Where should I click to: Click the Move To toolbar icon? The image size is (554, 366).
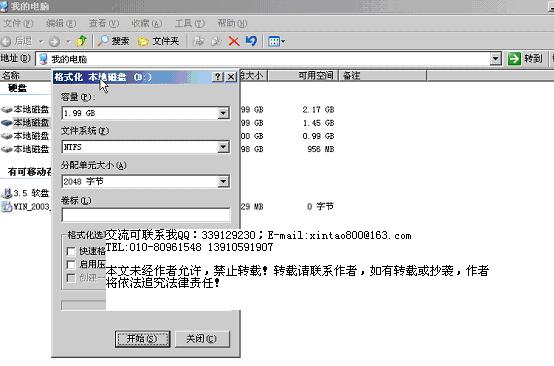pos(199,41)
